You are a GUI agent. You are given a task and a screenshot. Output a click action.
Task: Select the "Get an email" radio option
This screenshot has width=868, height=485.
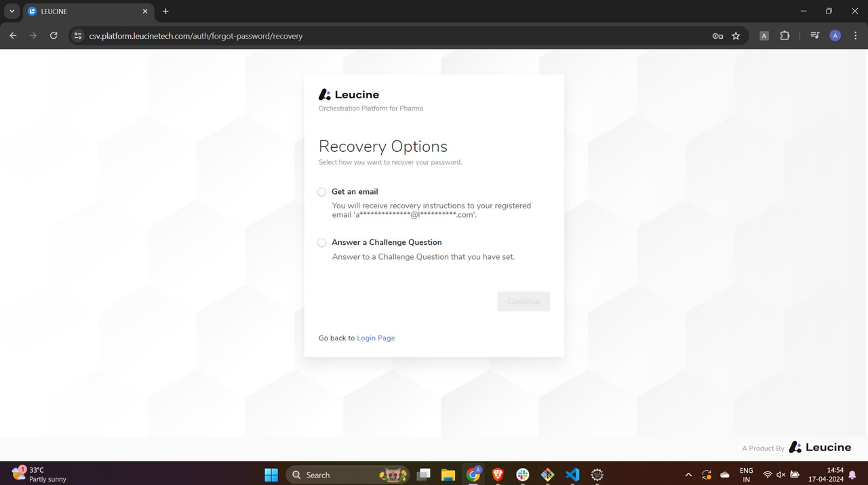(322, 192)
